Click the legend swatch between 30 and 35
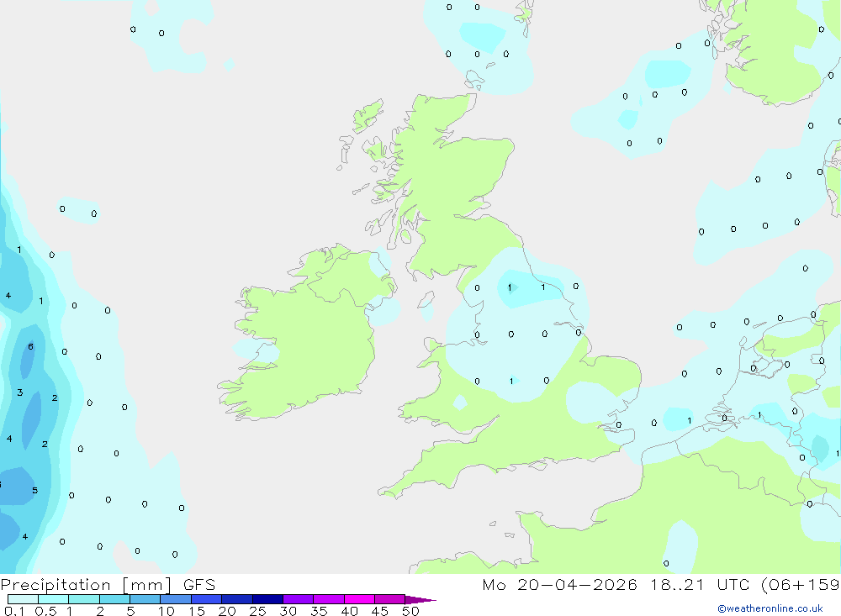841x616 pixels. click(298, 599)
